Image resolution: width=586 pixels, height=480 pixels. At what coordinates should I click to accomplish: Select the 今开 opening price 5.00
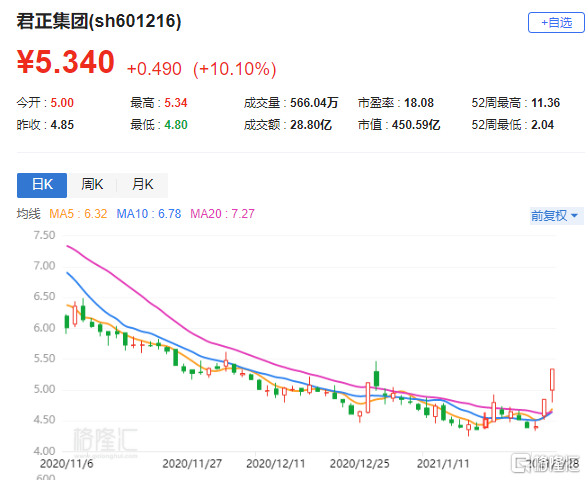62,103
